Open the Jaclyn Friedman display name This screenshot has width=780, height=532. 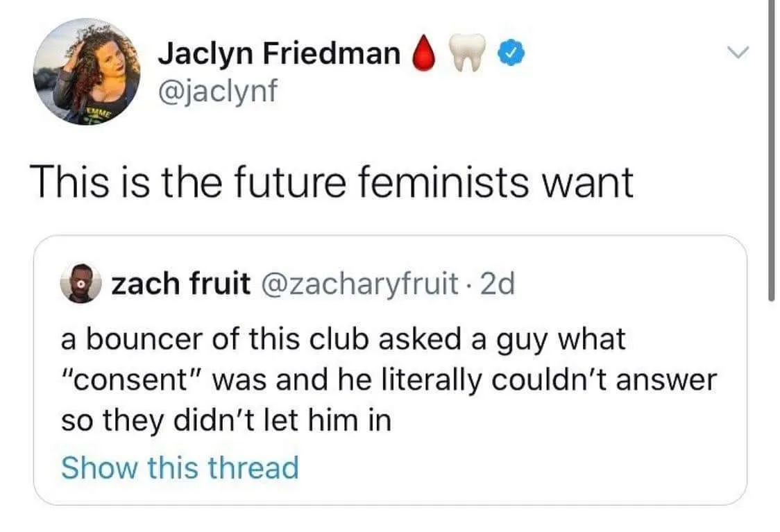point(279,53)
